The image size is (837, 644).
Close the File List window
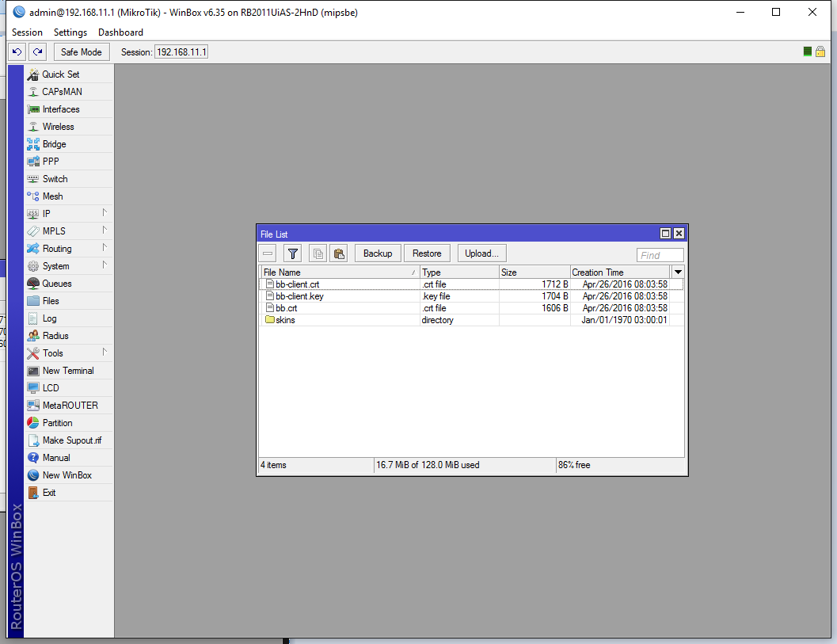(x=679, y=234)
